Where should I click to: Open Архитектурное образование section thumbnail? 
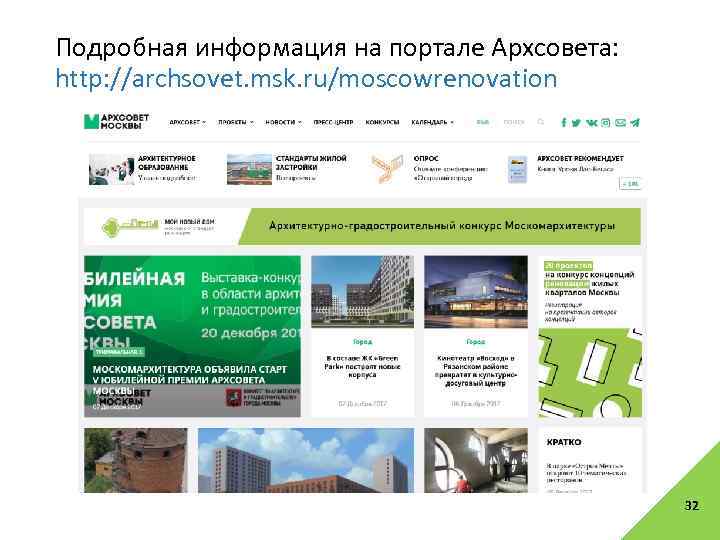pyautogui.click(x=111, y=169)
